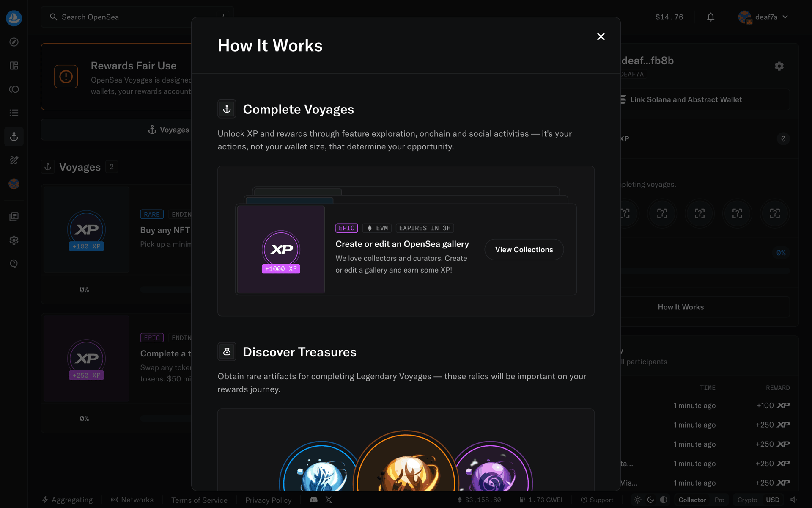
Task: Click the Discover Treasures pouch icon
Action: 227,352
